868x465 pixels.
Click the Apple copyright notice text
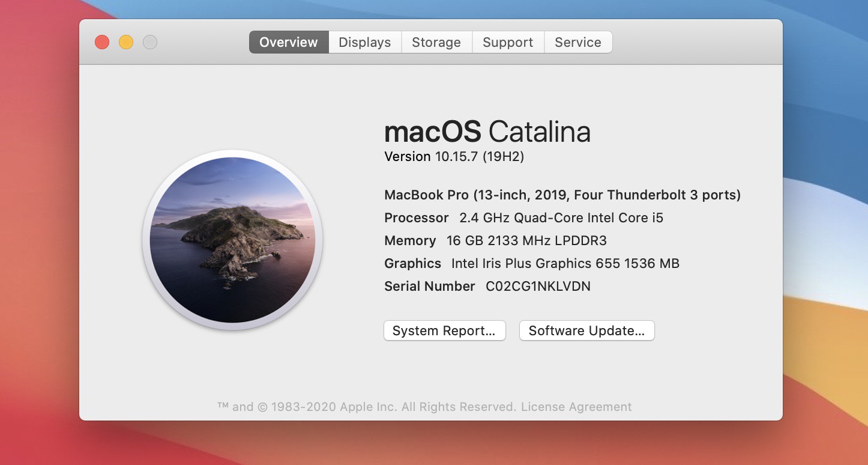[x=366, y=407]
